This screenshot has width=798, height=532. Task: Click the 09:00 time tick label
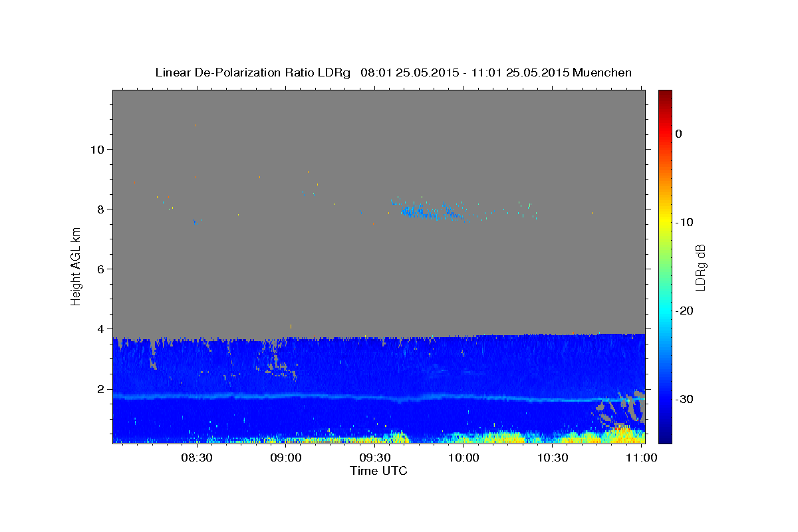point(286,458)
